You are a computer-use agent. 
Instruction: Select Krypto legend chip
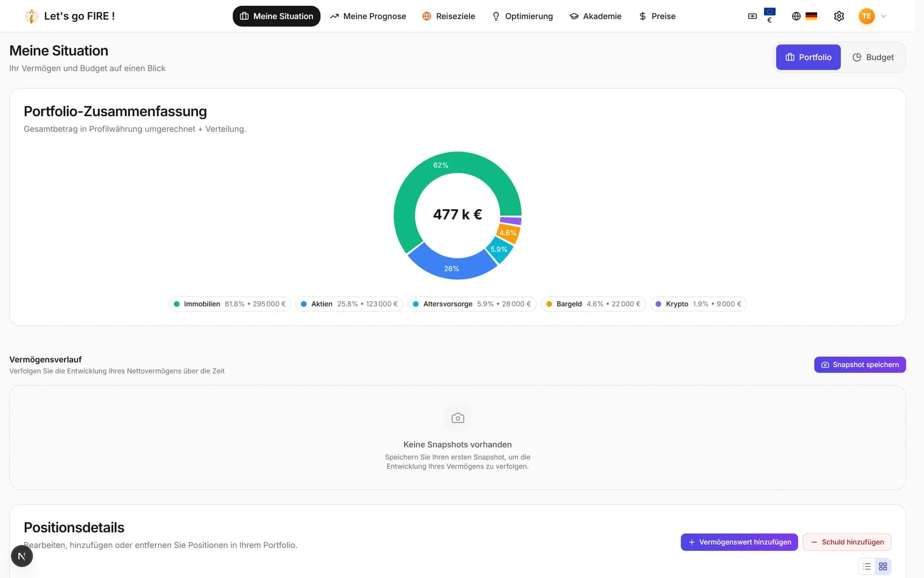coord(698,304)
